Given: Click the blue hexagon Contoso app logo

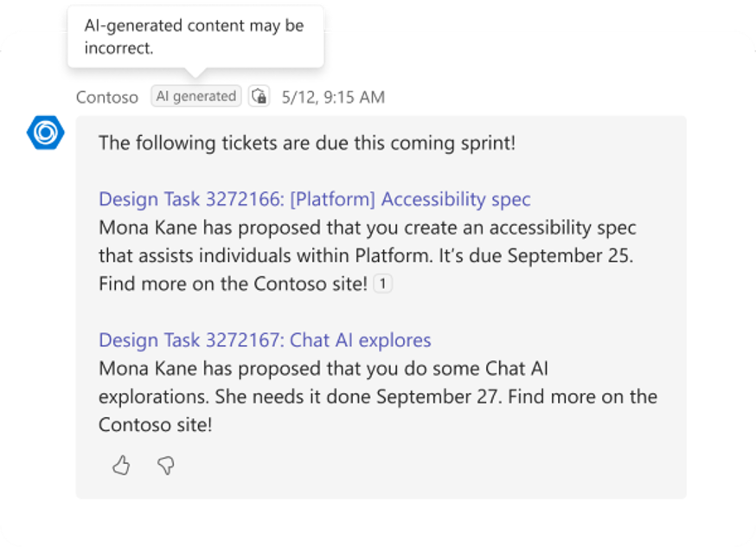Looking at the screenshot, I should point(45,132).
